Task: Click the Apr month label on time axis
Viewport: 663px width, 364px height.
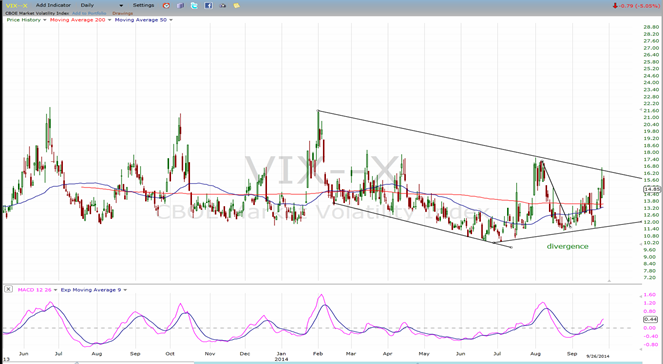Action: pyautogui.click(x=387, y=353)
